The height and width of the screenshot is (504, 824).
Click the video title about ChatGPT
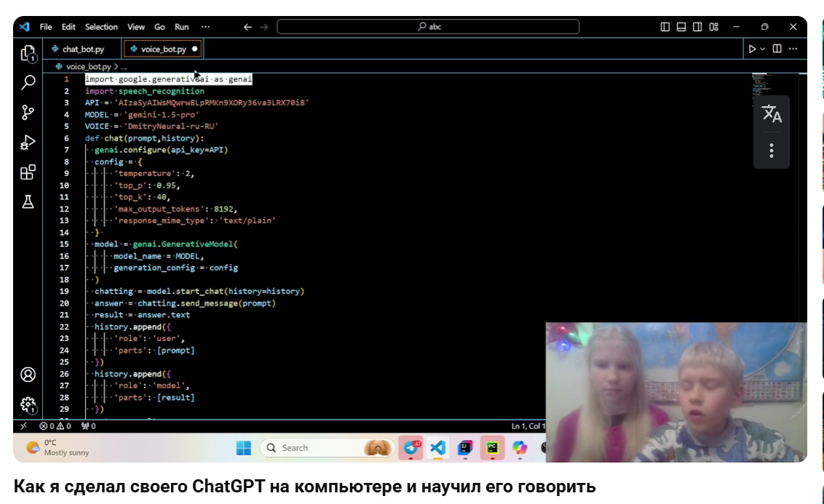(304, 487)
